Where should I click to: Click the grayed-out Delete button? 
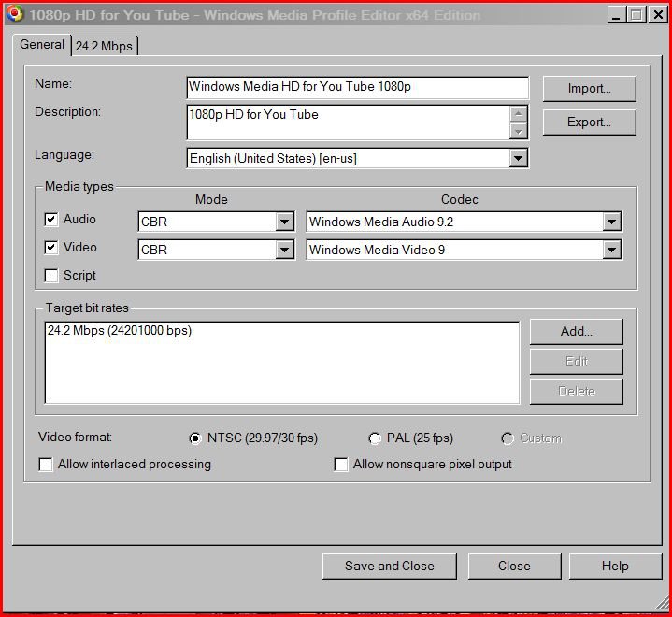pos(577,392)
